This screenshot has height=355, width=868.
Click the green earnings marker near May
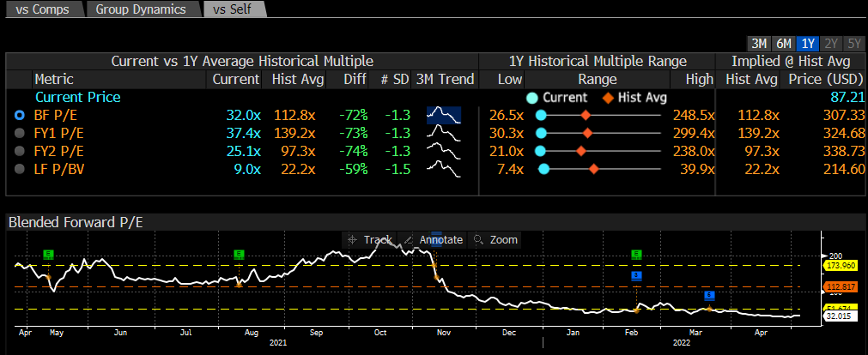[x=48, y=254]
